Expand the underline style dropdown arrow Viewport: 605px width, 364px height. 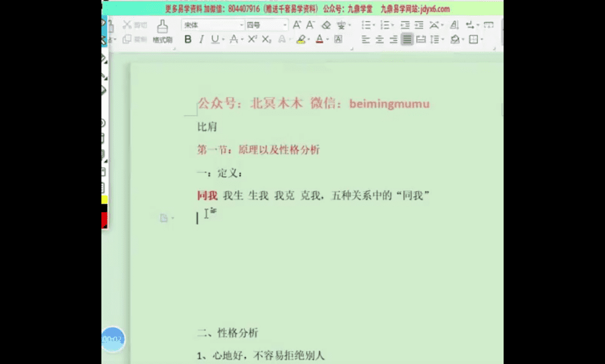click(x=223, y=40)
